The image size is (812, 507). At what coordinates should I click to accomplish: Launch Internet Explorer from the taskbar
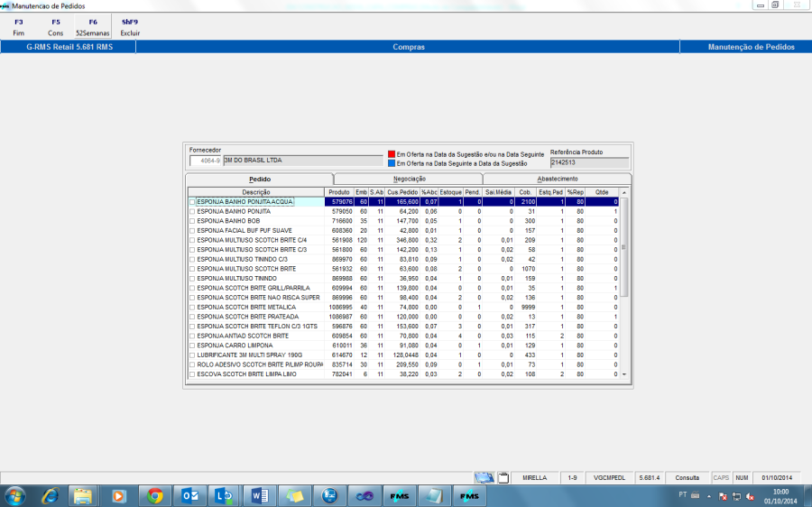51,496
